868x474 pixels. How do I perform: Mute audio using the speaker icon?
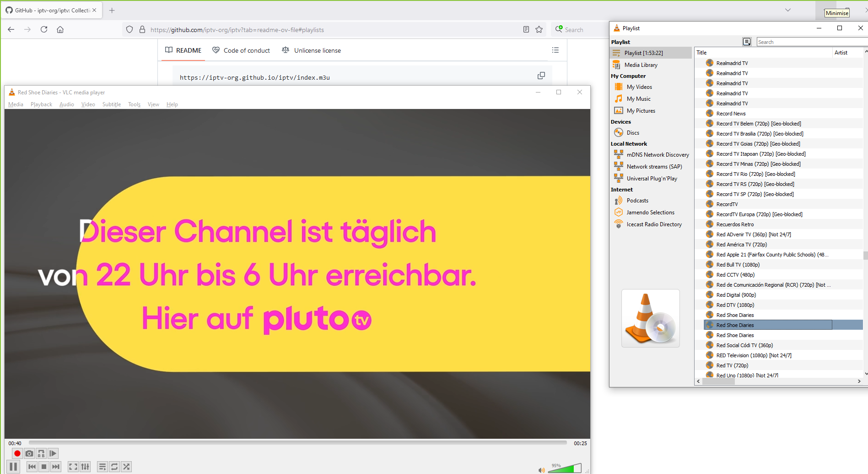[x=541, y=470]
